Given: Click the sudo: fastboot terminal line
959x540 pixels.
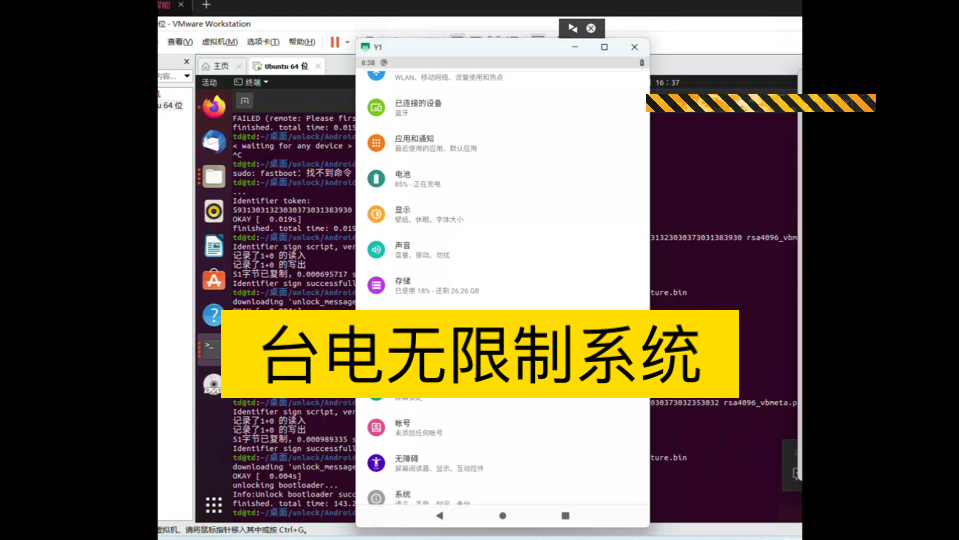Looking at the screenshot, I should point(292,173).
